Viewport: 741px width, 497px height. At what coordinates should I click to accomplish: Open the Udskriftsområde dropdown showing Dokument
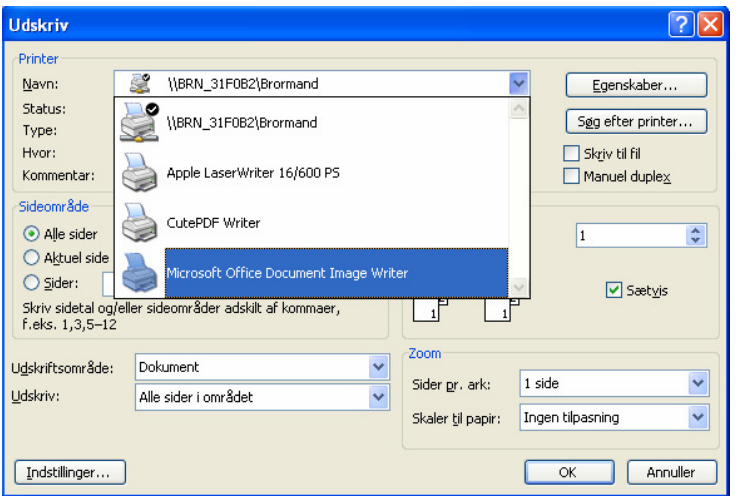coord(379,367)
